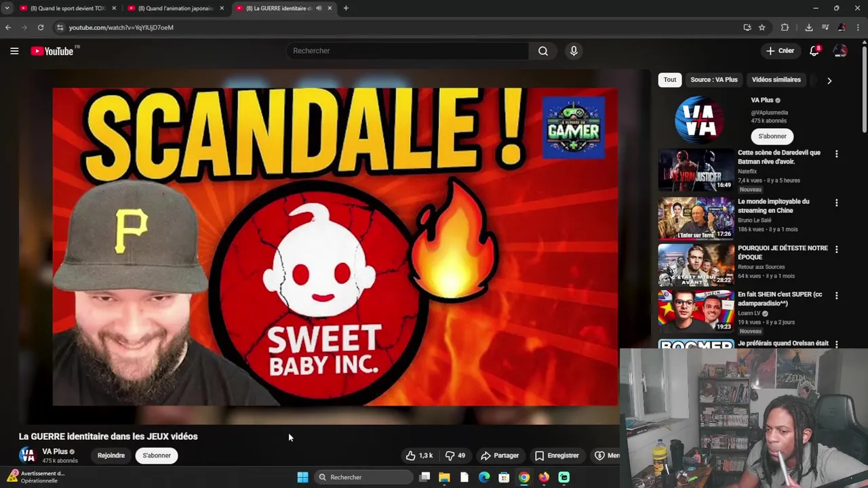This screenshot has width=868, height=488.
Task: Select the 'Source : VA Plus' chip
Action: tap(714, 80)
